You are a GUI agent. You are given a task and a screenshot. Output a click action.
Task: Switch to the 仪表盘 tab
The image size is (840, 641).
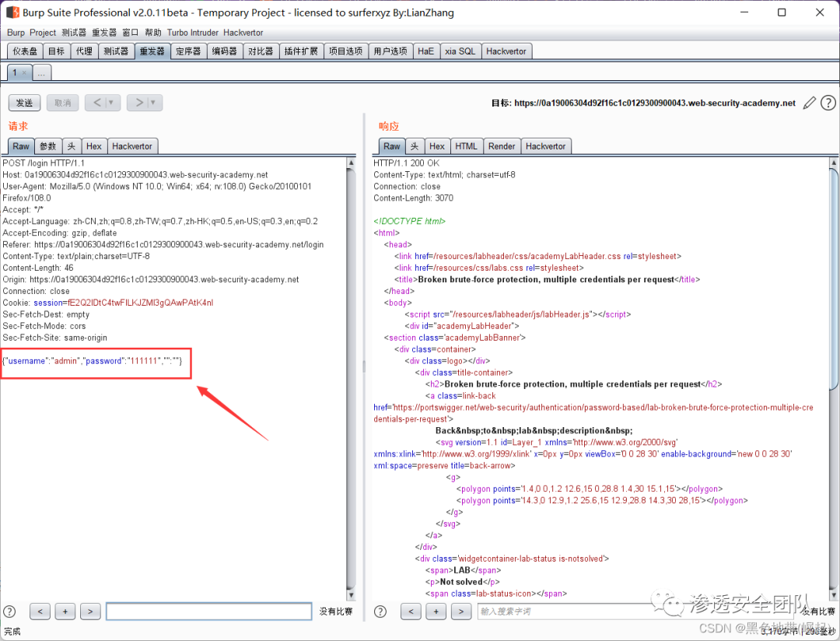25,51
